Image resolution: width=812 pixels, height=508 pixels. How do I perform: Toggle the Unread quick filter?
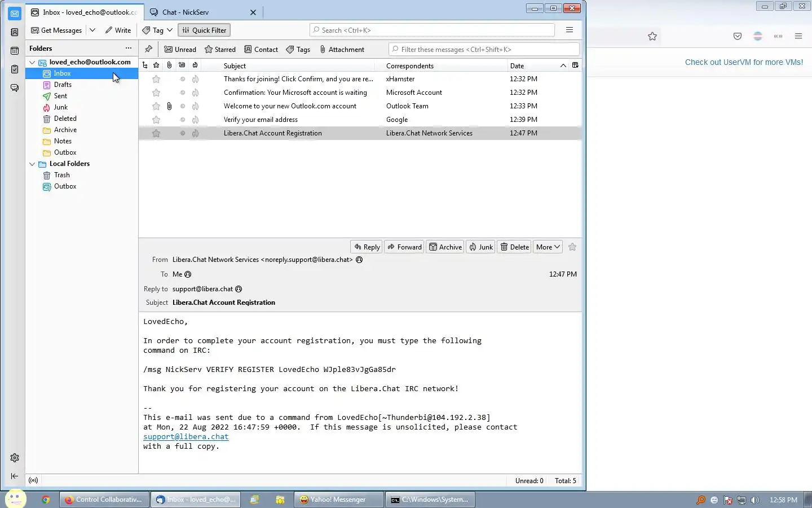pos(180,50)
